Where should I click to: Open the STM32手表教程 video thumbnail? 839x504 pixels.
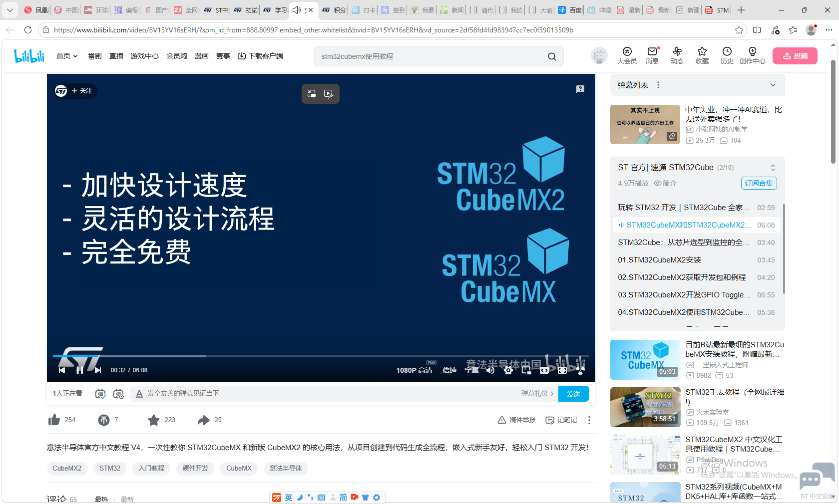645,407
